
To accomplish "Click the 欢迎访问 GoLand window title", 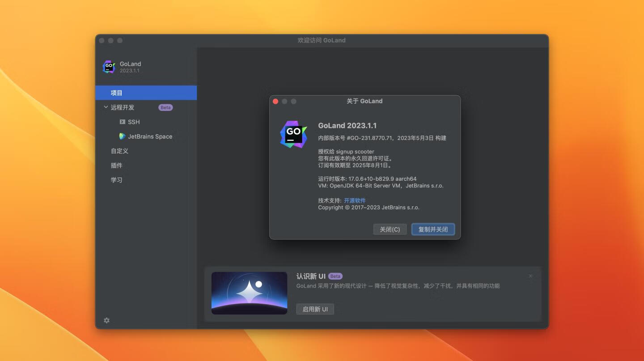I will (x=322, y=40).
